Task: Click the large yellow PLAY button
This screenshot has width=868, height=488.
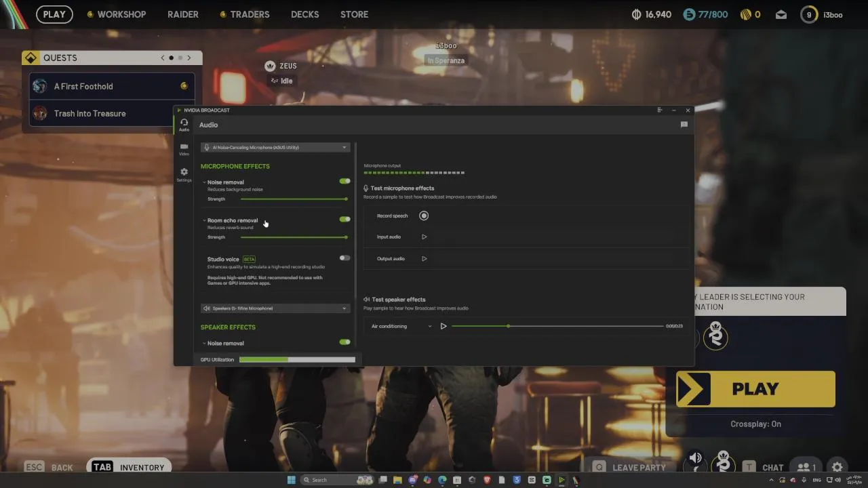Action: pyautogui.click(x=755, y=389)
